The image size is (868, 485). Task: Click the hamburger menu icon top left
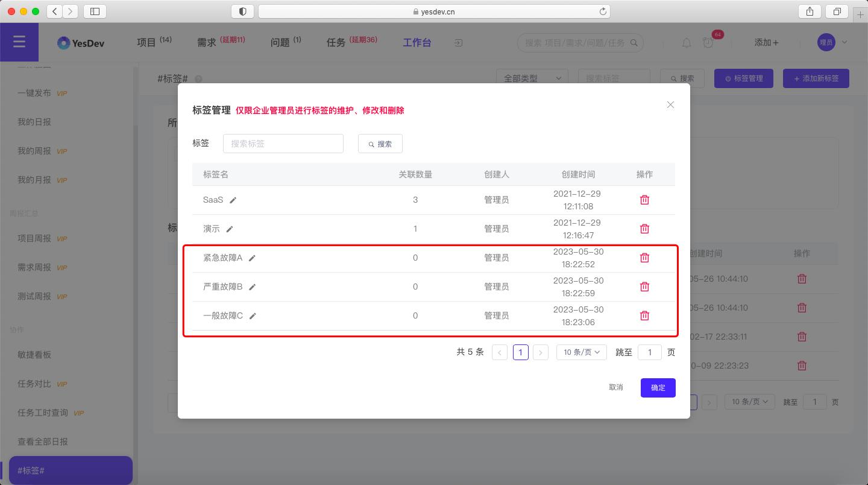[19, 42]
